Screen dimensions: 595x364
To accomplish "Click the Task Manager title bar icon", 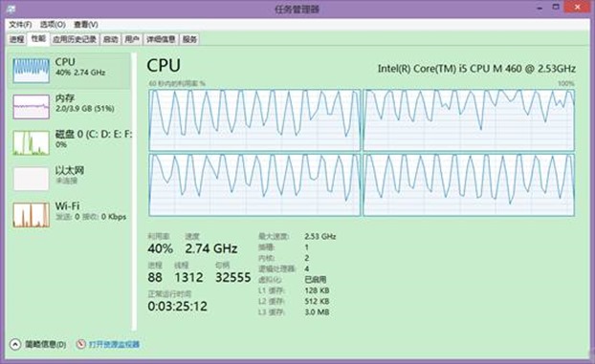I will [x=11, y=9].
